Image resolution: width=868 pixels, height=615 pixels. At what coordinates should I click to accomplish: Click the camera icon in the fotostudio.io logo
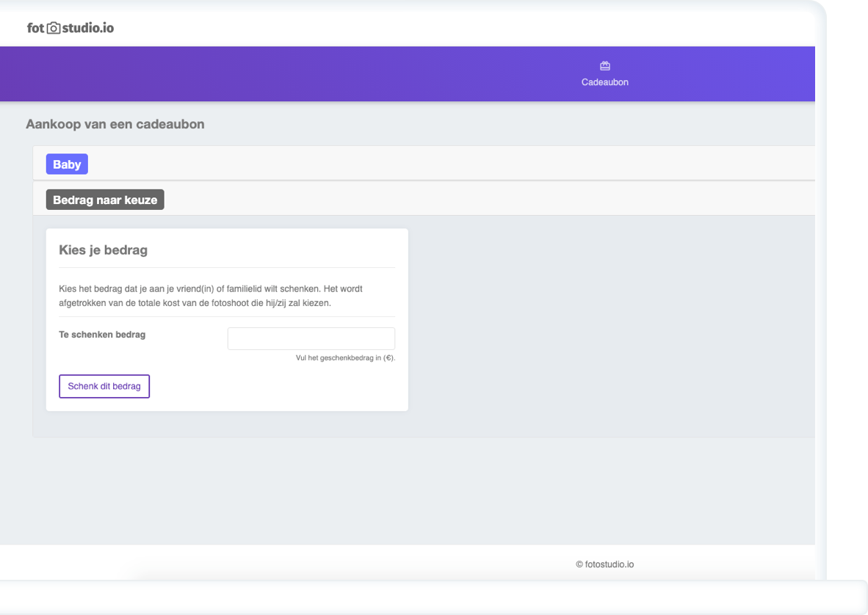54,29
